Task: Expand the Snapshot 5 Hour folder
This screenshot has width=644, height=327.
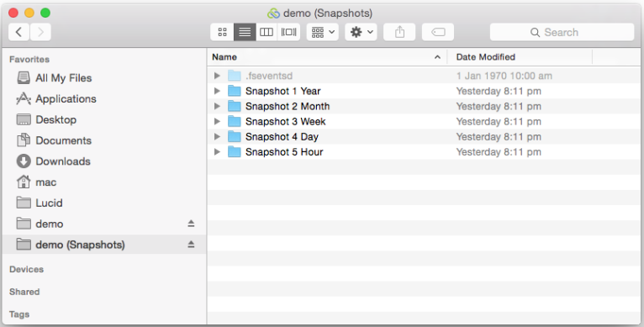Action: coord(217,151)
